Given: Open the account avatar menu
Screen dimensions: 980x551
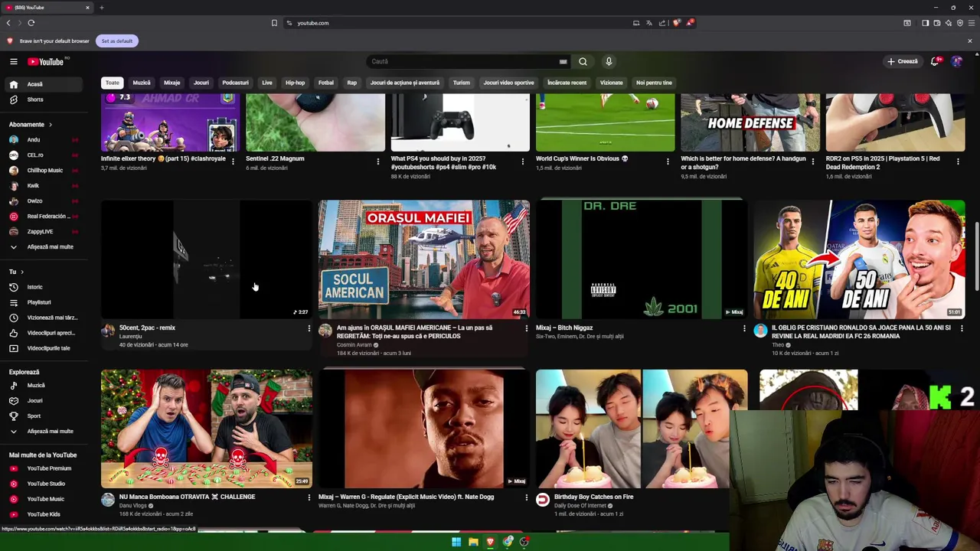Looking at the screenshot, I should click(x=957, y=61).
